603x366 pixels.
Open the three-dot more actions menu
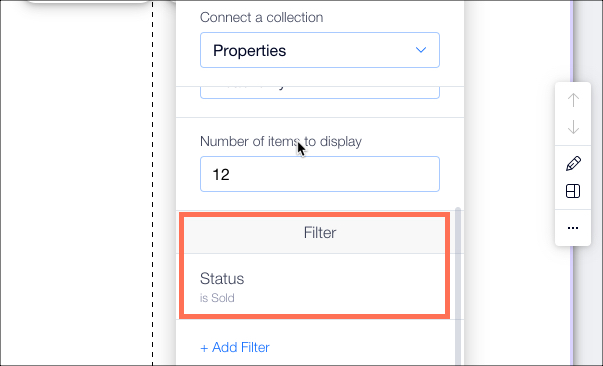pos(573,228)
